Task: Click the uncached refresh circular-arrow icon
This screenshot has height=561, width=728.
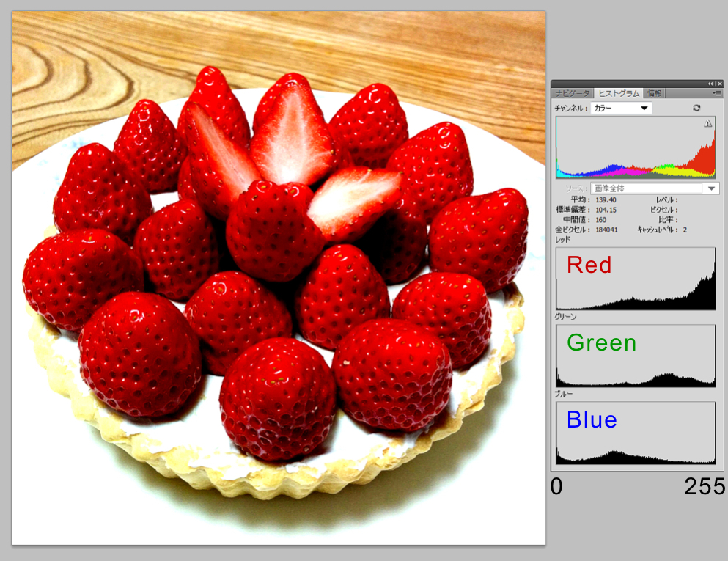Action: pyautogui.click(x=696, y=108)
